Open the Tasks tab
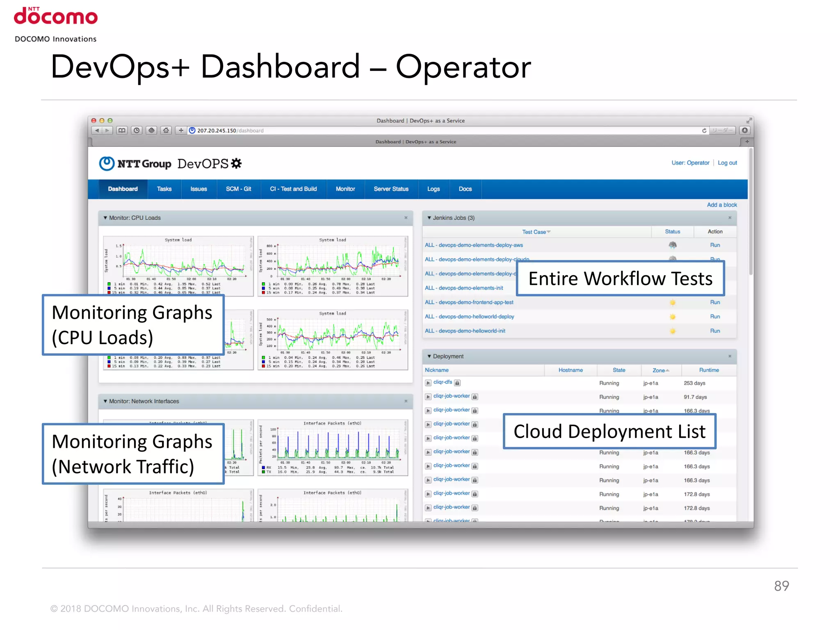 click(164, 189)
